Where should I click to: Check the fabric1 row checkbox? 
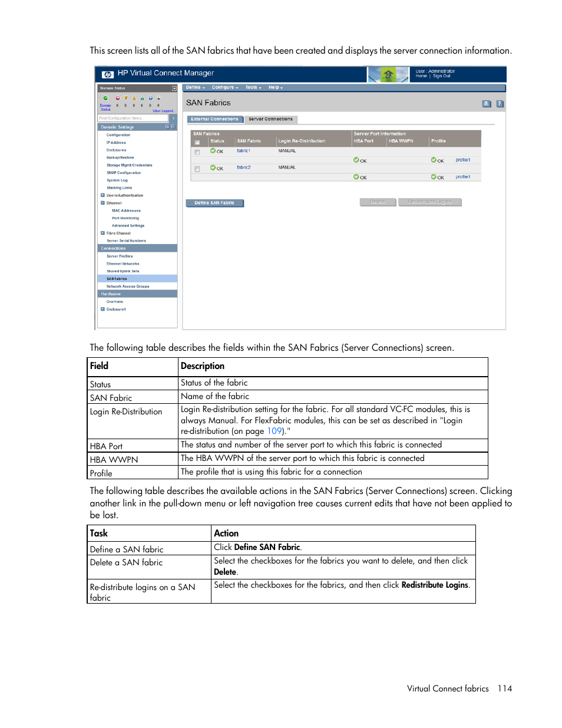click(x=197, y=152)
